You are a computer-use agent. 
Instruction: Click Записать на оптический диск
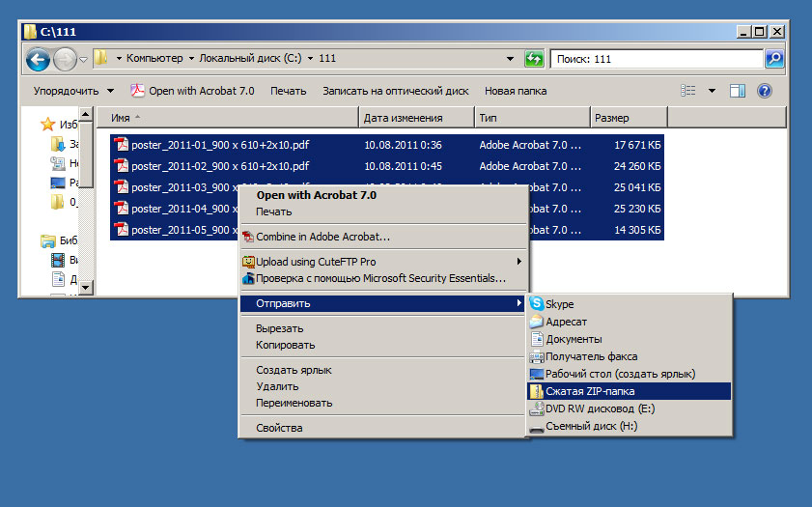[396, 91]
